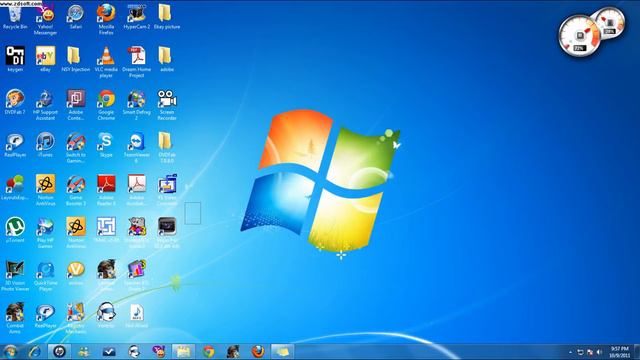Select the DVDFab 7.0.8.0 folder
This screenshot has height=360, width=640.
pos(167,147)
